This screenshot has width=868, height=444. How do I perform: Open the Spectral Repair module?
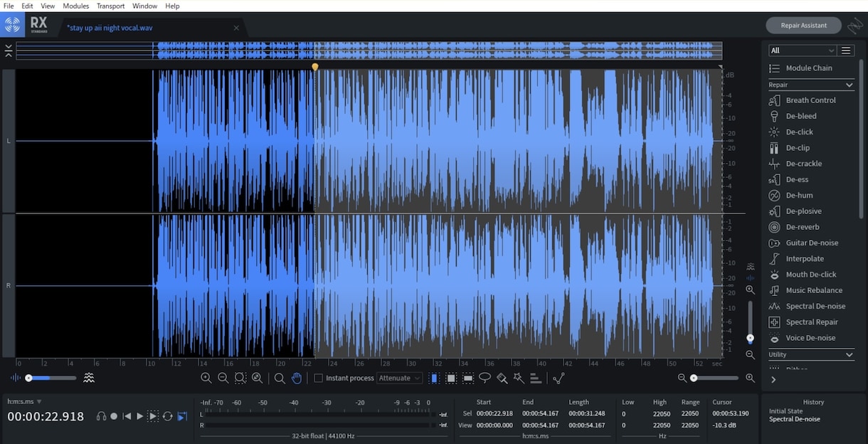[811, 322]
